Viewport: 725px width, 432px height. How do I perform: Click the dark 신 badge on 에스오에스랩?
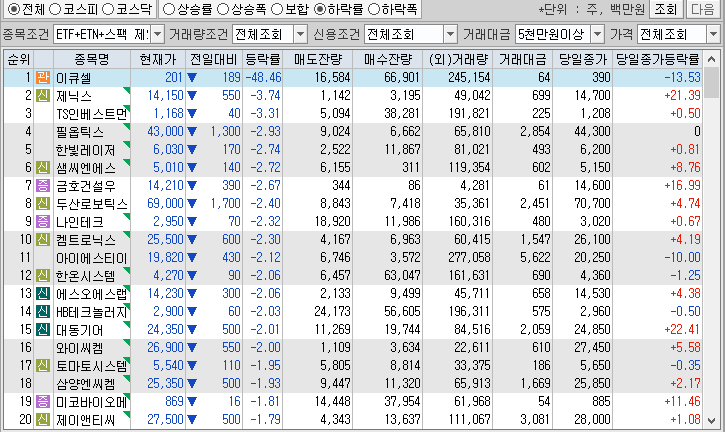click(43, 294)
